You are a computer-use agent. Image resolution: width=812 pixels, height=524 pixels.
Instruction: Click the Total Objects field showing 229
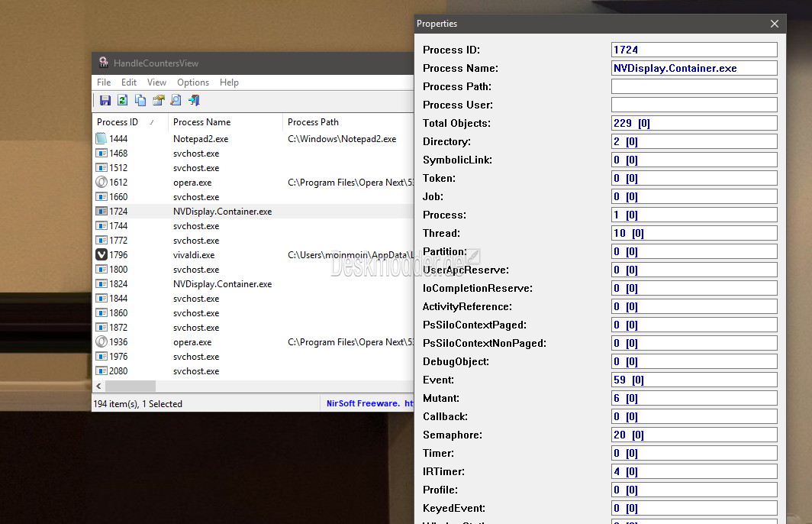tap(694, 123)
